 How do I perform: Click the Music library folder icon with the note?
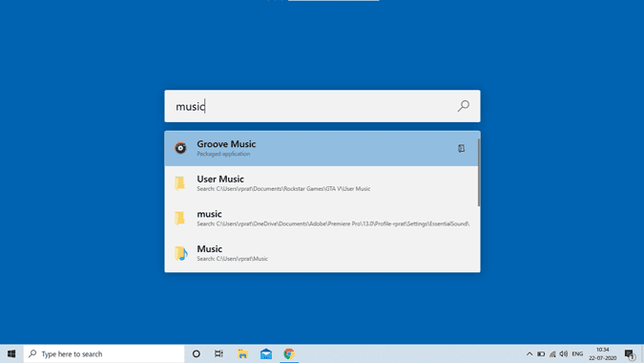click(x=180, y=253)
